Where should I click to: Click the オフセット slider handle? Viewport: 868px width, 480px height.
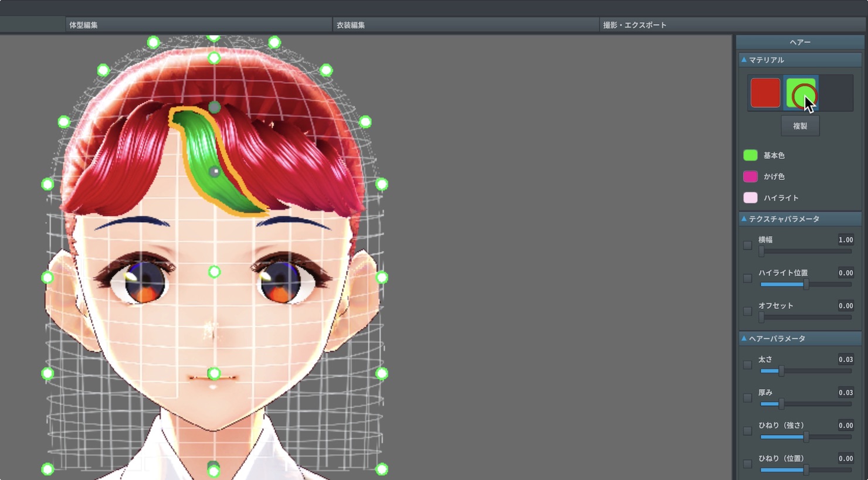pos(761,317)
